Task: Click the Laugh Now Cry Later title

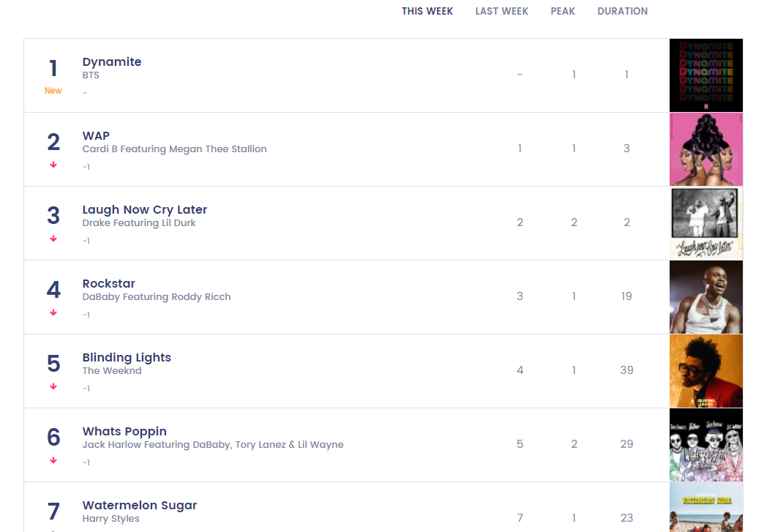Action: [x=145, y=209]
